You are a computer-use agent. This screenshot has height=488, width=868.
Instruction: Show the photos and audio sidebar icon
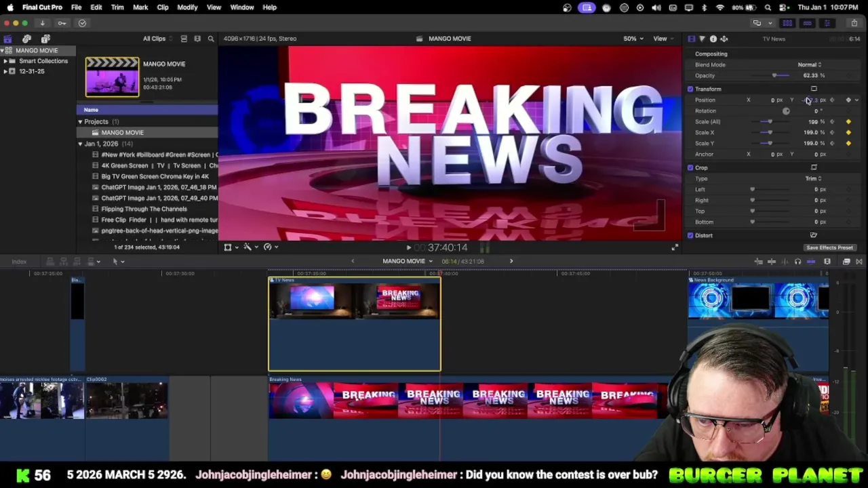pos(26,39)
